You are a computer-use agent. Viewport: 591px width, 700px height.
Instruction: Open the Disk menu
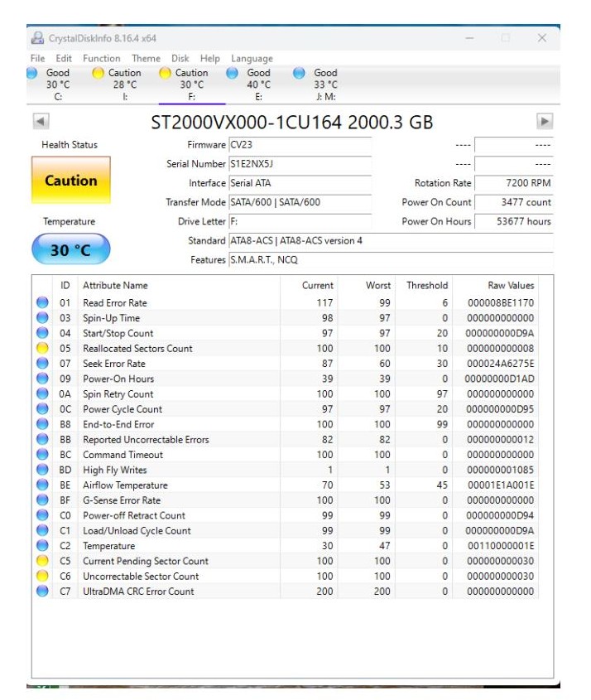pos(180,59)
